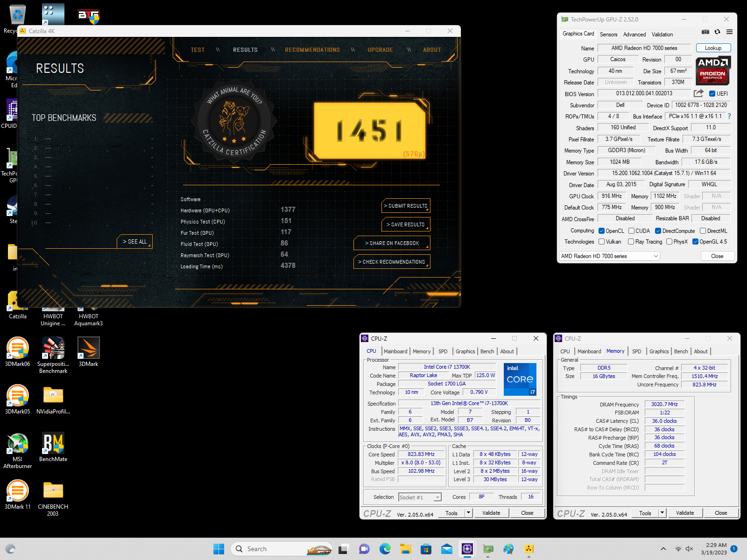
Task: Open the 3DMark06 desktop shortcut
Action: pos(17,352)
